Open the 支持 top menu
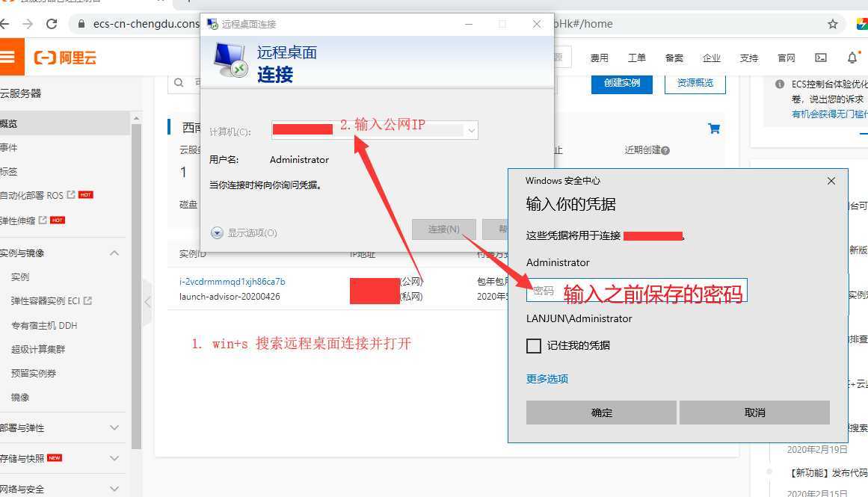The height and width of the screenshot is (497, 868). click(x=749, y=58)
